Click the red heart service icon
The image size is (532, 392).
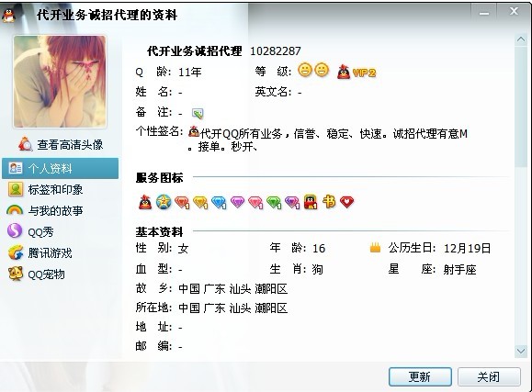pos(346,202)
